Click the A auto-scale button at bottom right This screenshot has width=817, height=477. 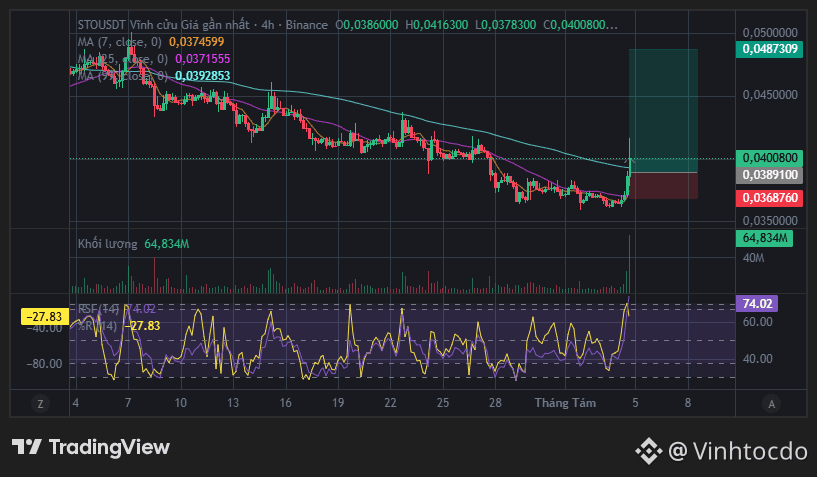(771, 403)
